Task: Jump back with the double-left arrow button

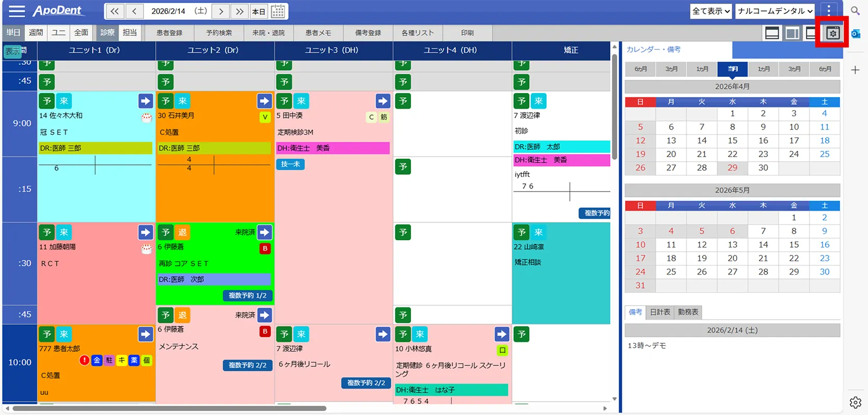Action: pyautogui.click(x=114, y=11)
